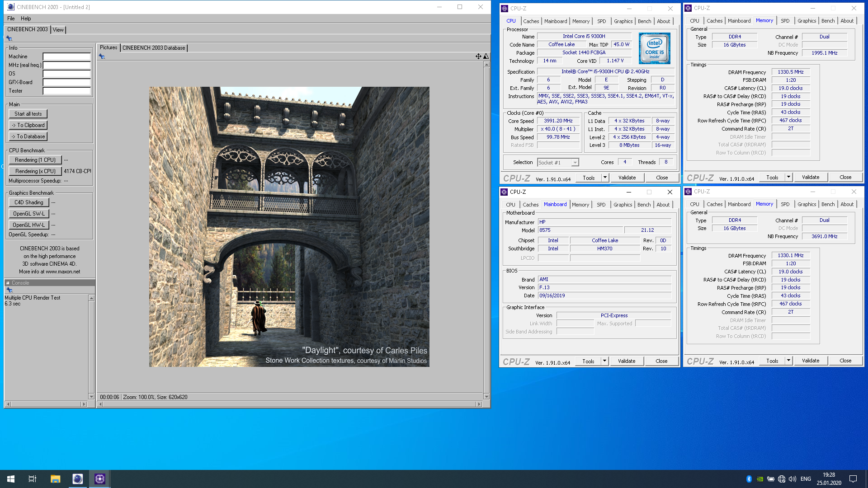
Task: Focus the Machine input field
Action: [x=67, y=56]
